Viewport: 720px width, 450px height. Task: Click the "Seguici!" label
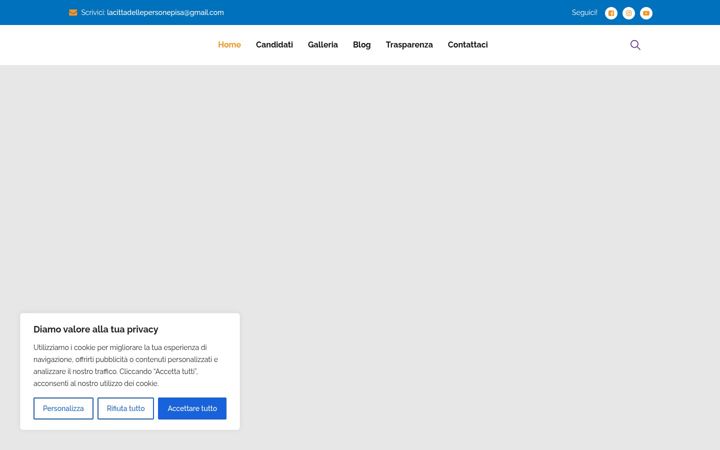click(x=584, y=12)
